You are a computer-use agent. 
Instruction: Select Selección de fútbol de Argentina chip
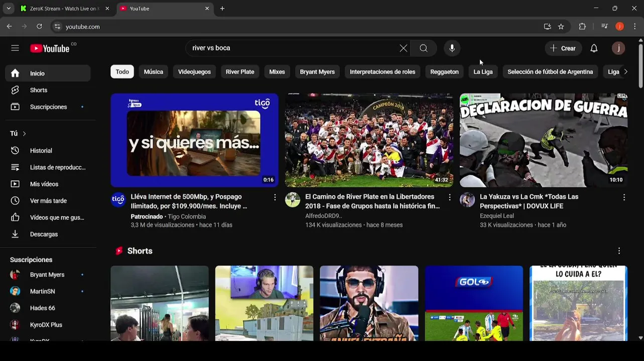(550, 72)
